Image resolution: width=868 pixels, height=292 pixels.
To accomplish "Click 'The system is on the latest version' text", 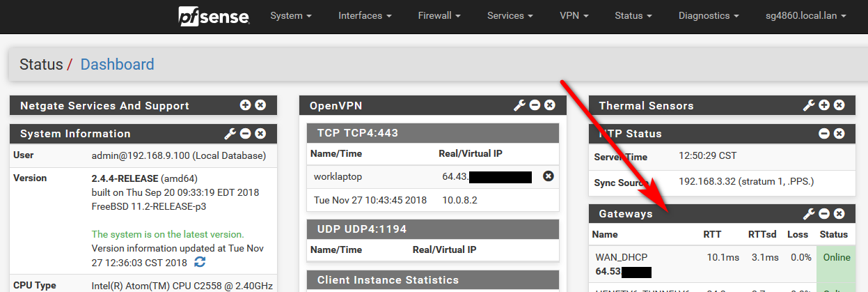I will coord(168,234).
